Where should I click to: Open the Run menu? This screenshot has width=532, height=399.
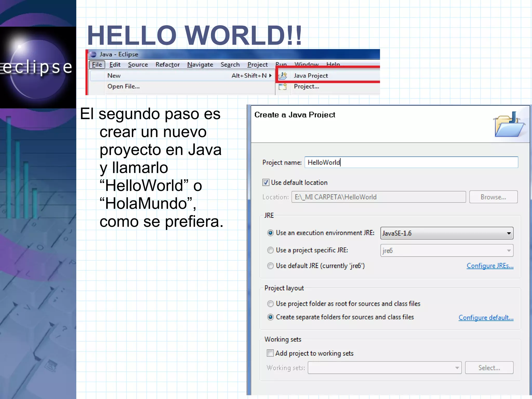[281, 64]
